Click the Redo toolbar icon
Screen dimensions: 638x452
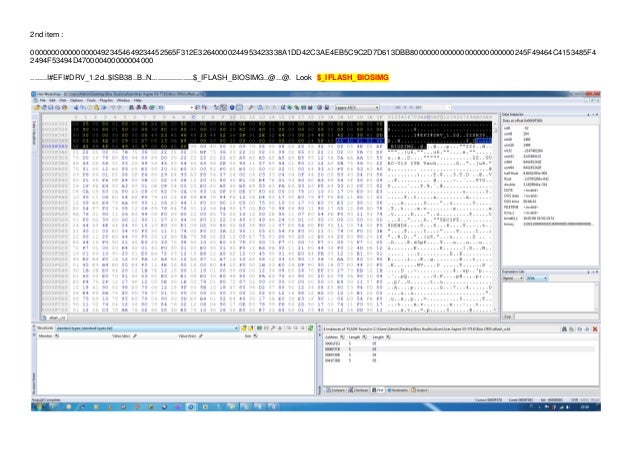pos(119,107)
